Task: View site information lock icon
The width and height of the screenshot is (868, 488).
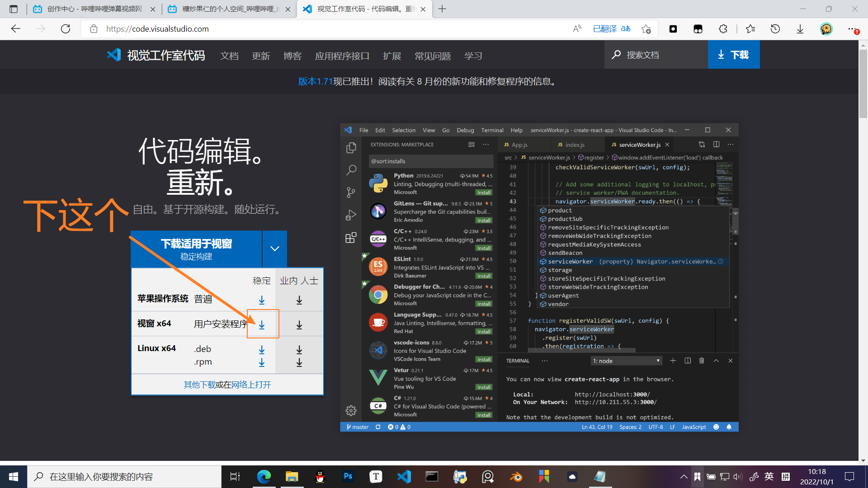Action: pos(94,29)
